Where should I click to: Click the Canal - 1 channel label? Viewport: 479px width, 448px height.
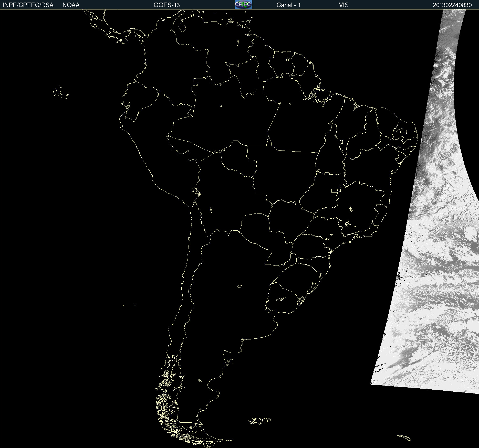coord(288,5)
